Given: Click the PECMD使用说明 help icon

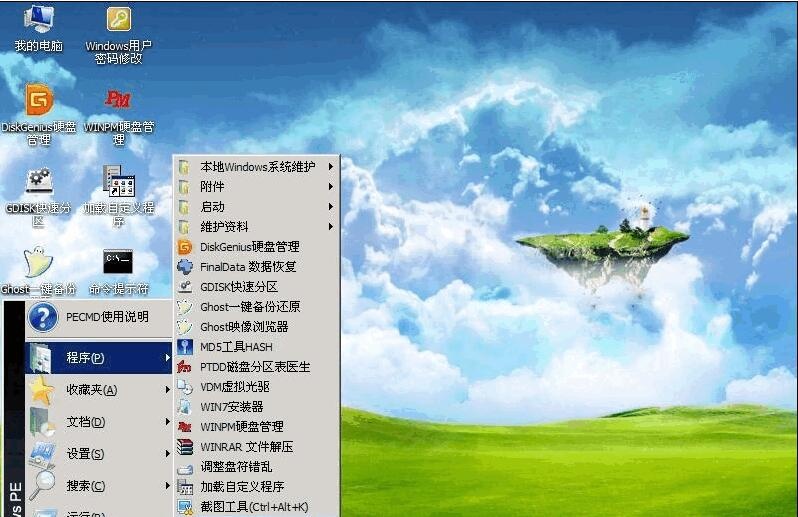Looking at the screenshot, I should tap(43, 317).
